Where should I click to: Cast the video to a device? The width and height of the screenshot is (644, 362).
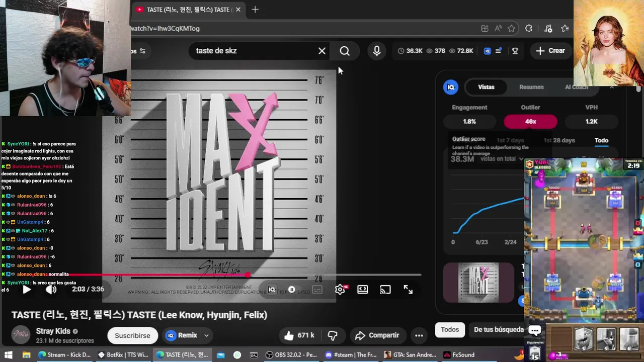click(x=385, y=289)
